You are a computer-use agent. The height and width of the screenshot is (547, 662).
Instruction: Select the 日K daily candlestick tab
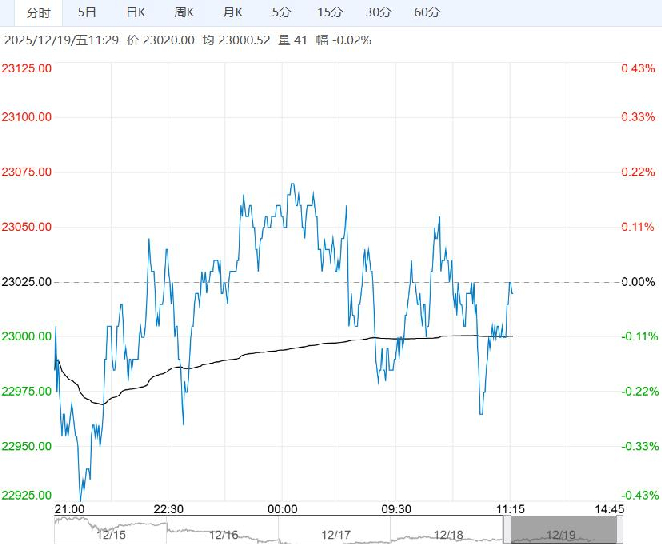pyautogui.click(x=136, y=12)
